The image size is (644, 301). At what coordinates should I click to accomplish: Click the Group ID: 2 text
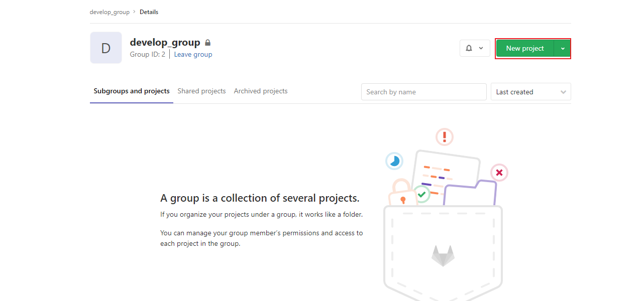pyautogui.click(x=148, y=54)
